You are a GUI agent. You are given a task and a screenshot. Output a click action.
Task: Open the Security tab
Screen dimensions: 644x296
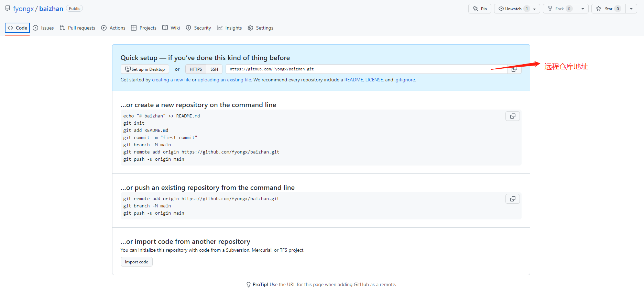(198, 28)
